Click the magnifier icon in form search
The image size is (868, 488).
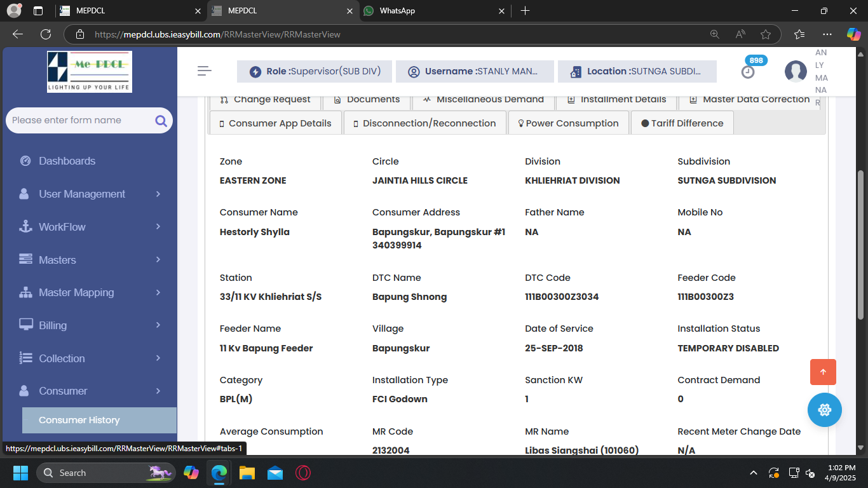pyautogui.click(x=161, y=121)
